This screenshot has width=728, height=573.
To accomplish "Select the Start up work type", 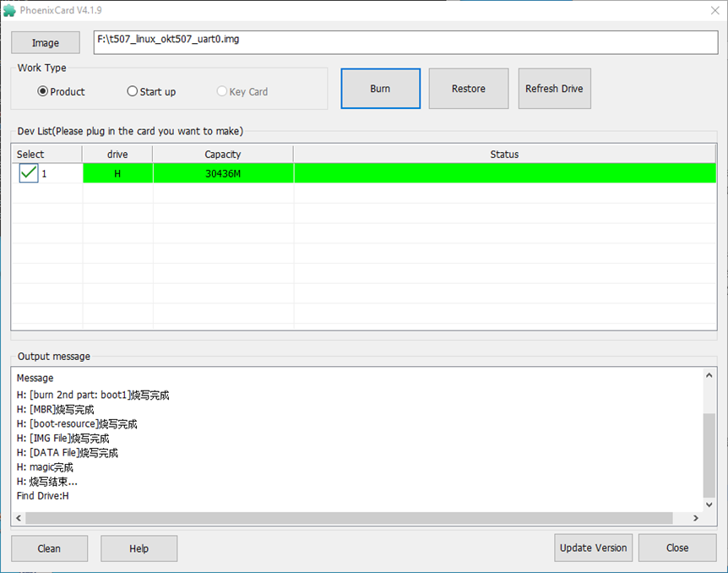I will [133, 91].
